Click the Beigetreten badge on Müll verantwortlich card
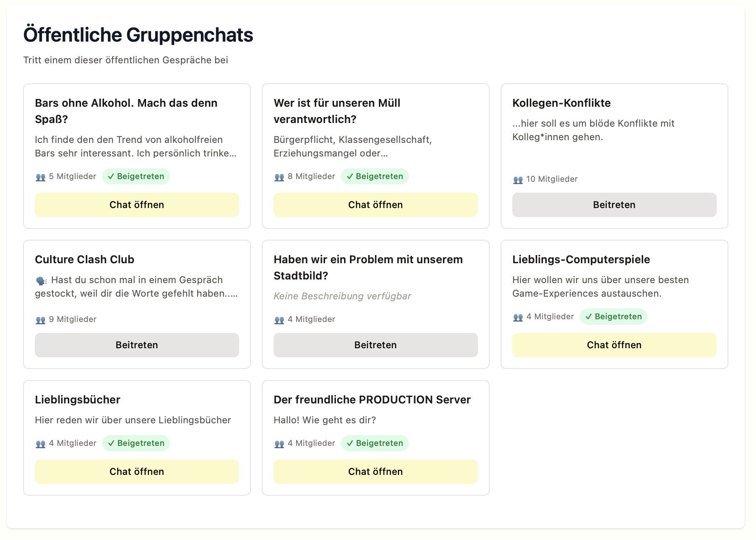This screenshot has width=756, height=540. pyautogui.click(x=375, y=176)
